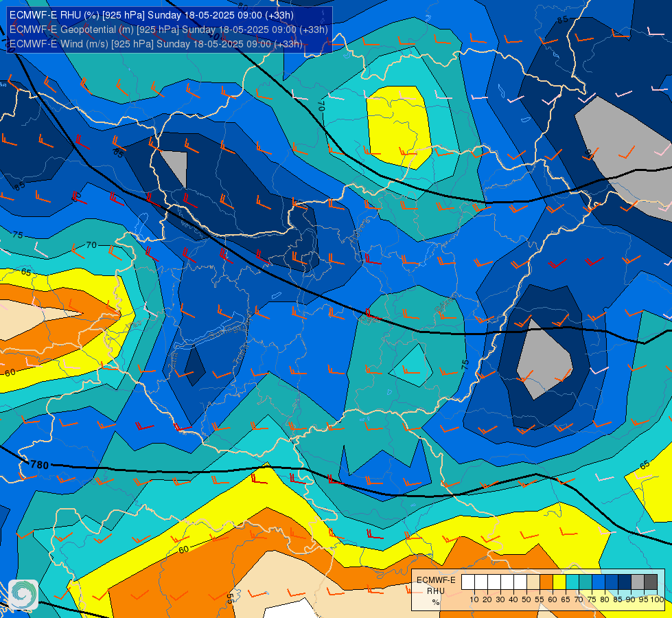Screen dimensions: 672x618
Task: Select the yellow 60–65% legend swatch
Action: 559,582
